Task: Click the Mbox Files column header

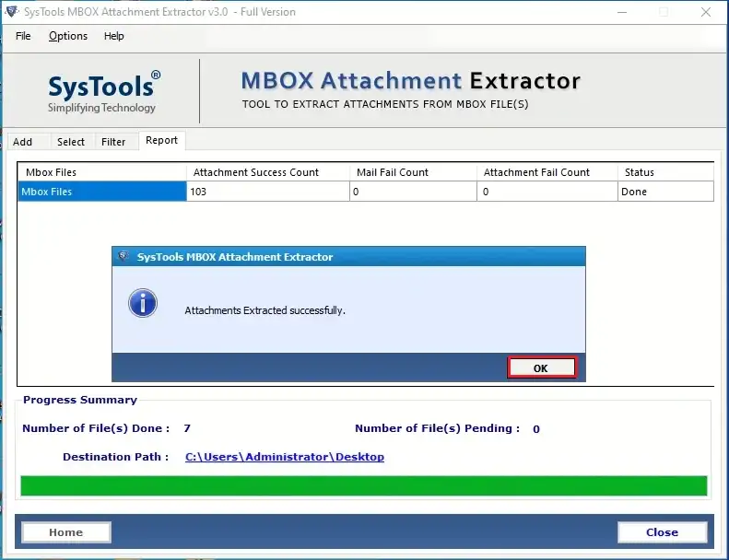Action: pos(102,172)
